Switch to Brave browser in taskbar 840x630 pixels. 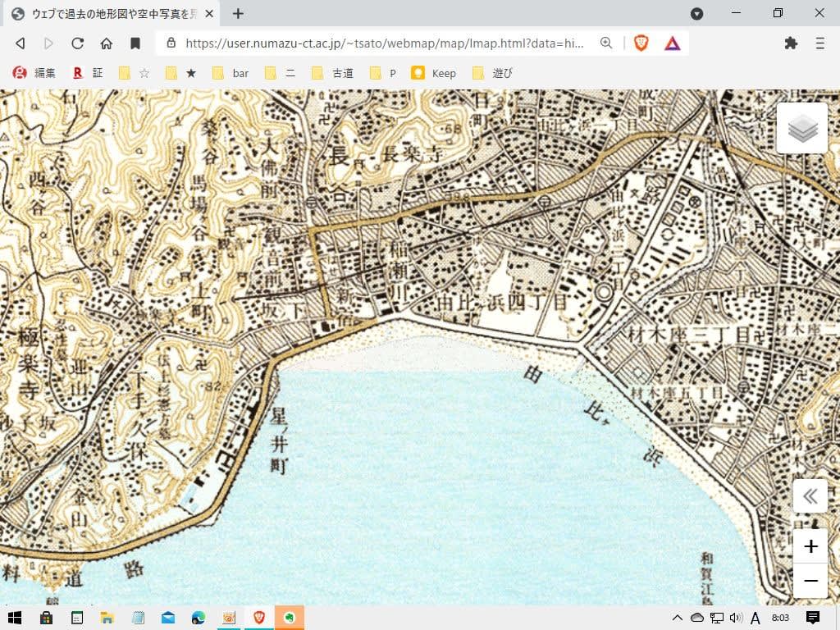[259, 618]
